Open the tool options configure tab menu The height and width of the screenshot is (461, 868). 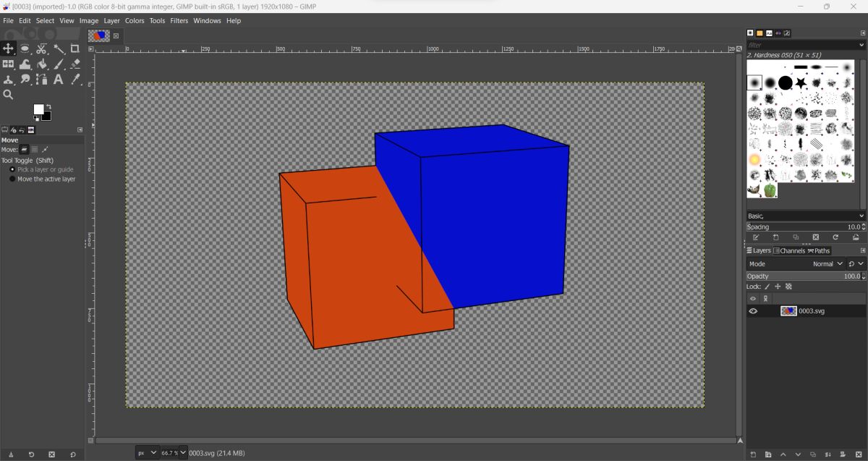pos(80,130)
